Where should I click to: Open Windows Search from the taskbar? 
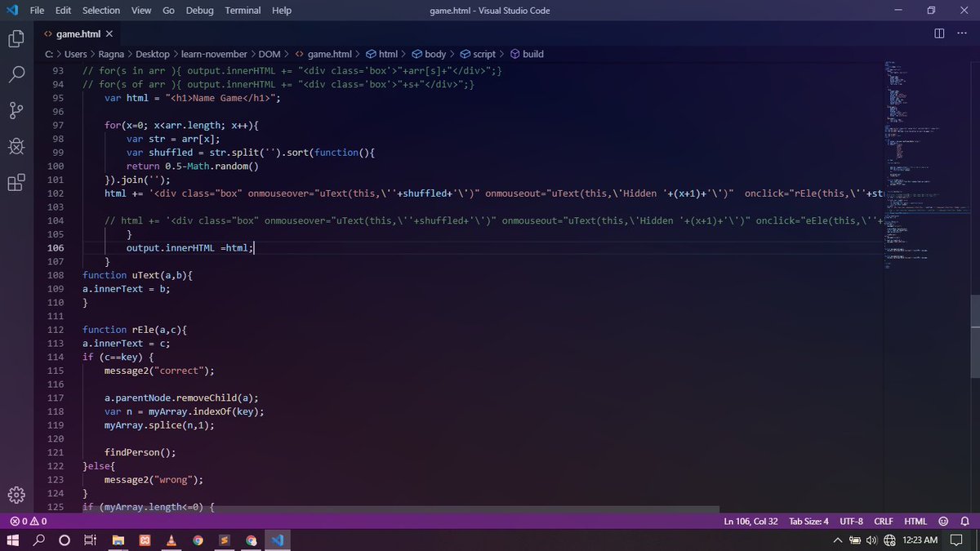pos(39,540)
